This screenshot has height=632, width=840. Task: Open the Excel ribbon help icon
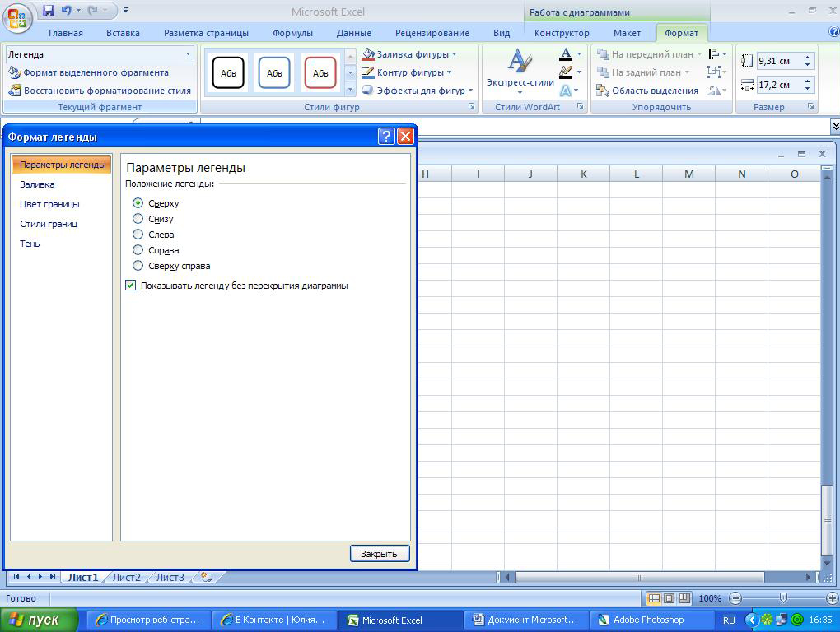coord(833,32)
